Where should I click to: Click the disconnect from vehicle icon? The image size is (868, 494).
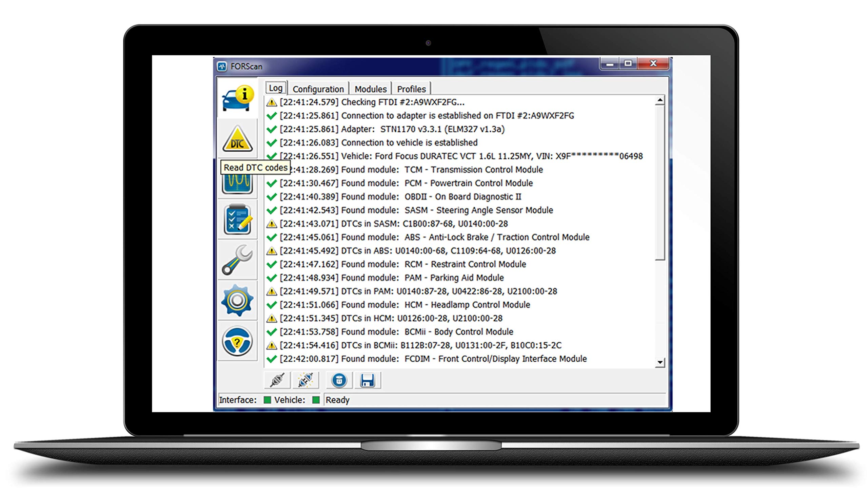pyautogui.click(x=306, y=380)
